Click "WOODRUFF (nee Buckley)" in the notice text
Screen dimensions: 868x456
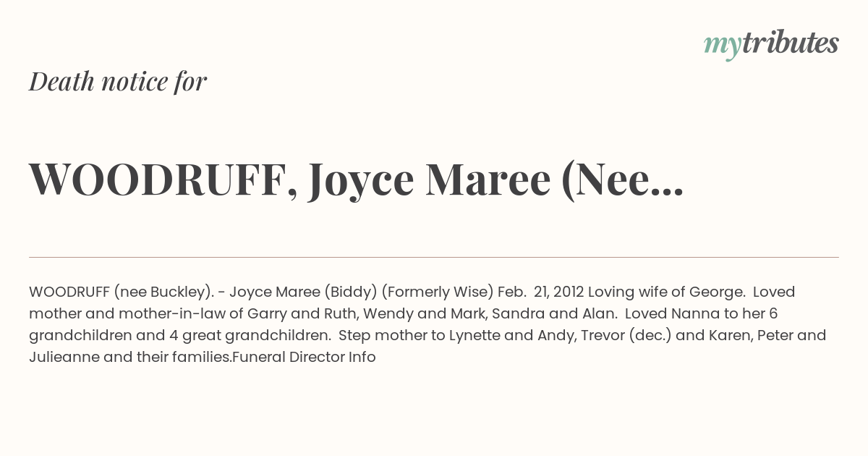coord(120,292)
